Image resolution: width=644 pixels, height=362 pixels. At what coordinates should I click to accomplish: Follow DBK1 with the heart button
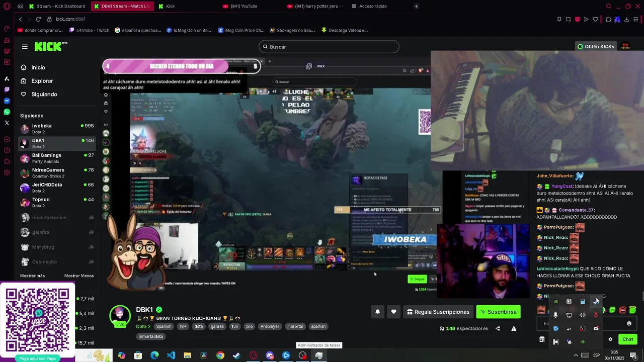pyautogui.click(x=393, y=312)
